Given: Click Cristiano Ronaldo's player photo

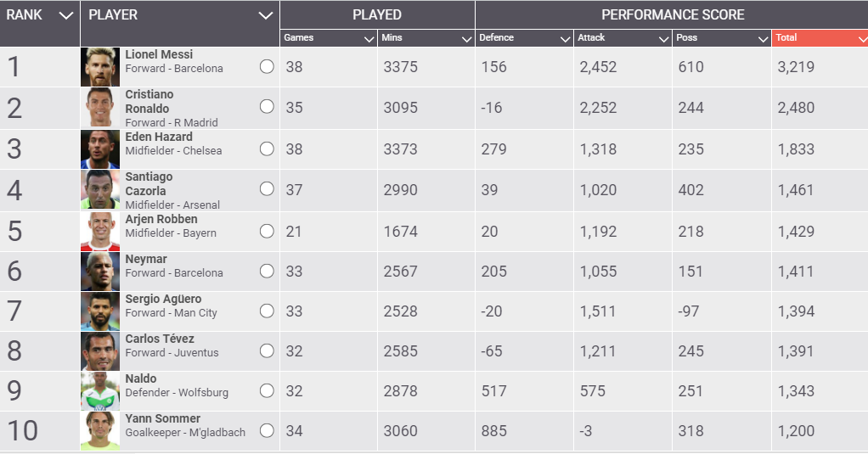Looking at the screenshot, I should coord(99,108).
